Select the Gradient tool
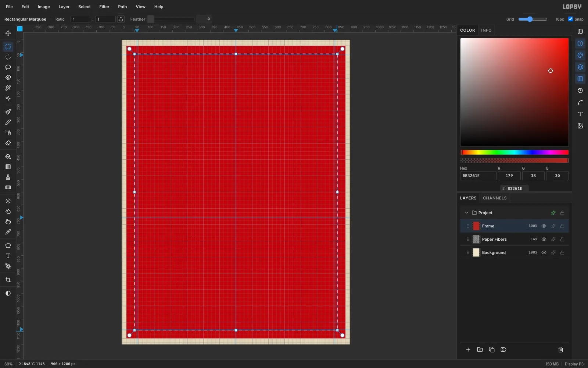This screenshot has width=588, height=368. click(8, 167)
